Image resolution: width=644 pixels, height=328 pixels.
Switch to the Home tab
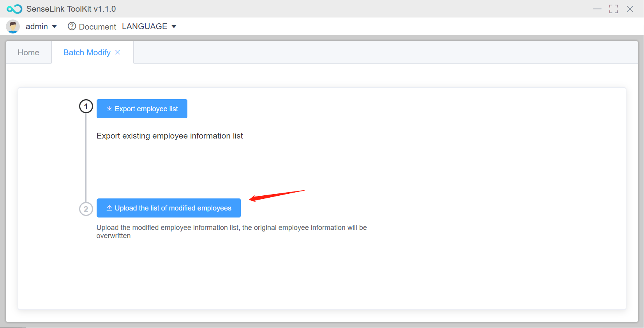pyautogui.click(x=28, y=53)
